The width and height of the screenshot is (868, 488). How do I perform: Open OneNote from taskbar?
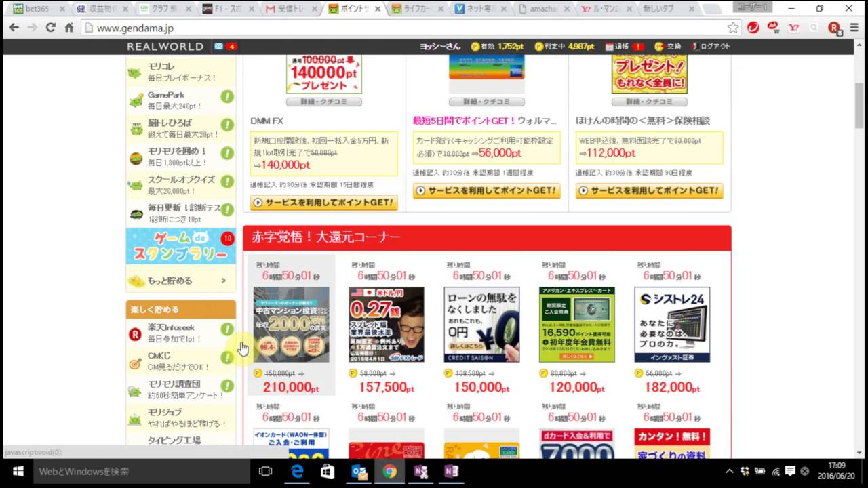(451, 471)
